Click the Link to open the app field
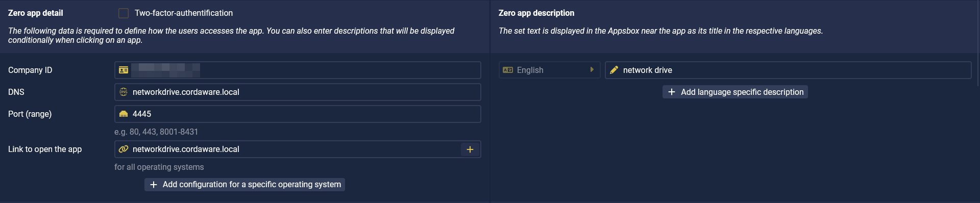This screenshot has height=203, width=980. [287, 149]
